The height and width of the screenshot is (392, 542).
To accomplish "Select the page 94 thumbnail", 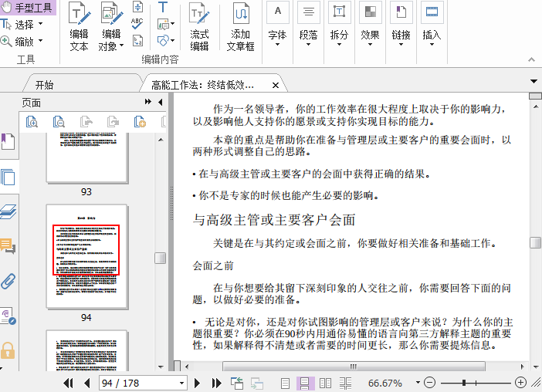I will coord(86,257).
